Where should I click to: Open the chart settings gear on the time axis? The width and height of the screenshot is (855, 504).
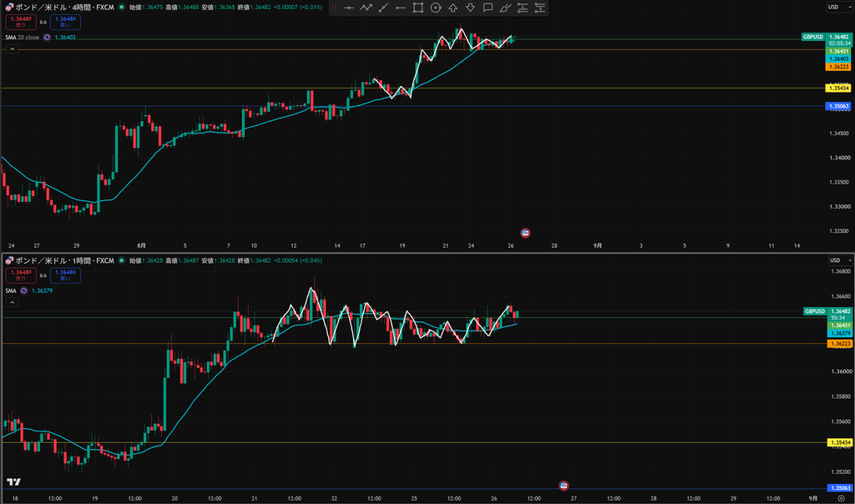click(842, 498)
